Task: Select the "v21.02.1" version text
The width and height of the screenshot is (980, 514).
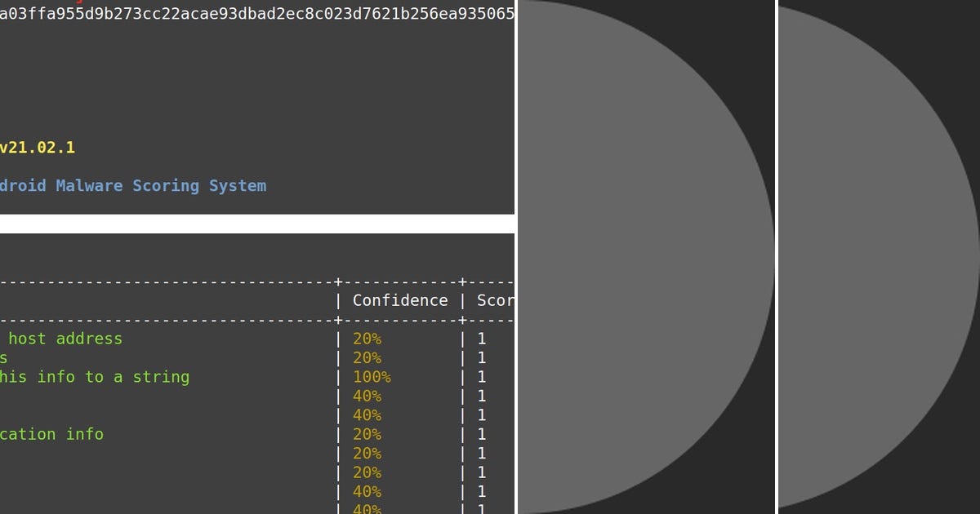Action: [38, 148]
